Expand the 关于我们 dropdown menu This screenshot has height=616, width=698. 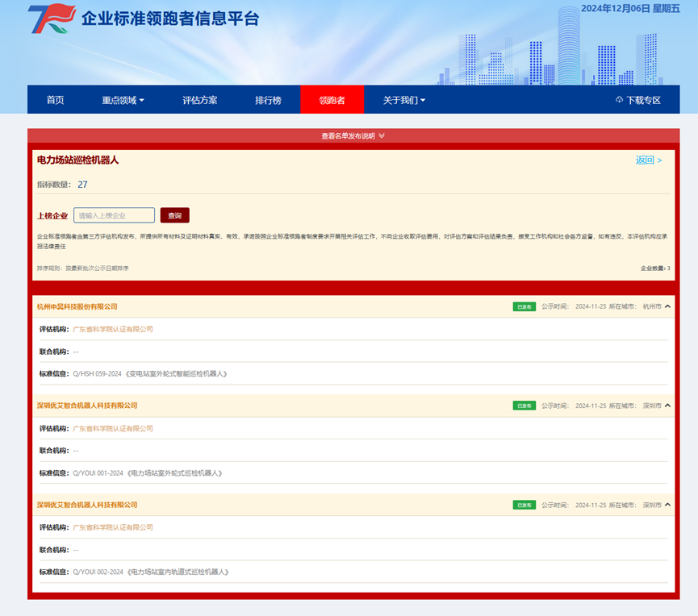[x=403, y=100]
